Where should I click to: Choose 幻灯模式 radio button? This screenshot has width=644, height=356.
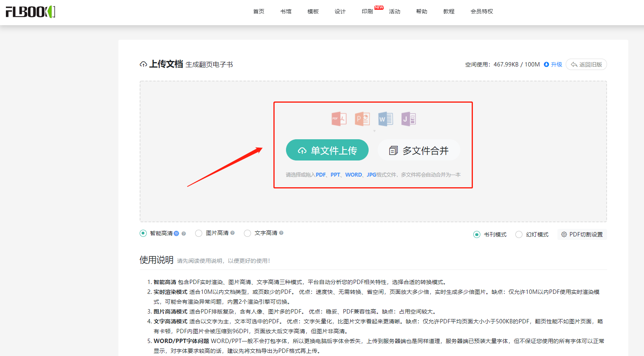pyautogui.click(x=519, y=234)
